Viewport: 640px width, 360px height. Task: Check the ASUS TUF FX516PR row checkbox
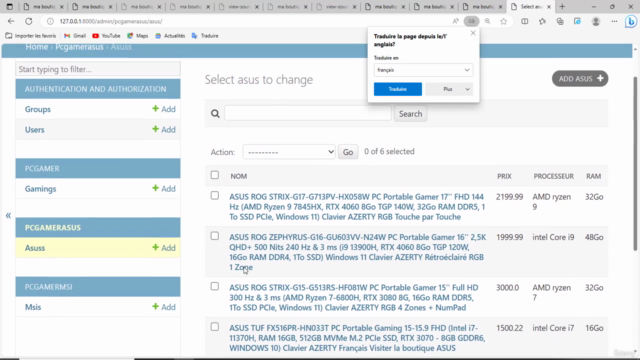pos(215,327)
